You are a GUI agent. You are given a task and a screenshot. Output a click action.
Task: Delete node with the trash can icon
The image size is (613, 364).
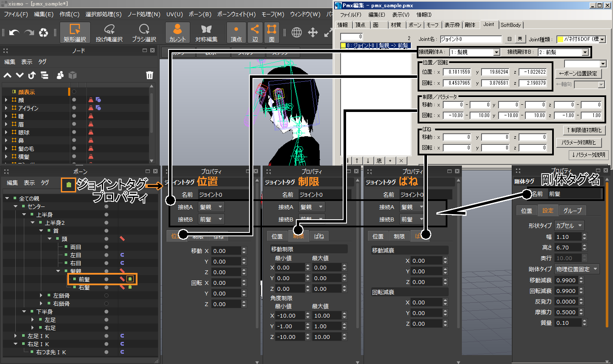[x=149, y=75]
